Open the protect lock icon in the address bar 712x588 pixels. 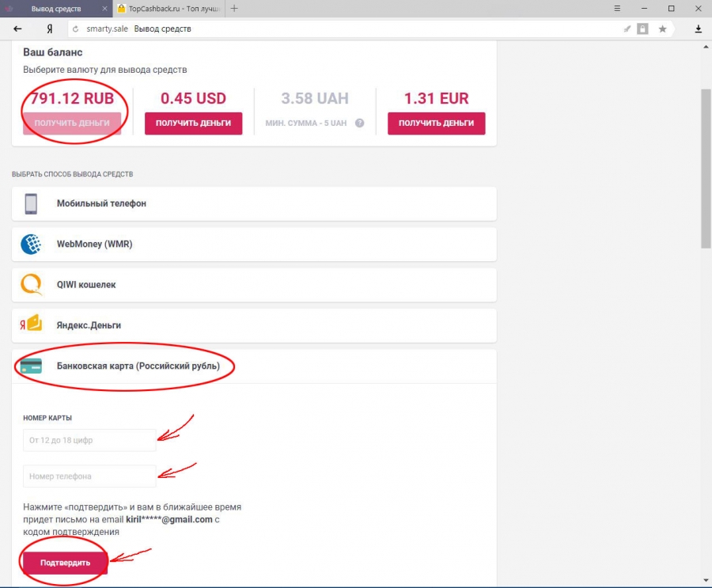click(642, 28)
